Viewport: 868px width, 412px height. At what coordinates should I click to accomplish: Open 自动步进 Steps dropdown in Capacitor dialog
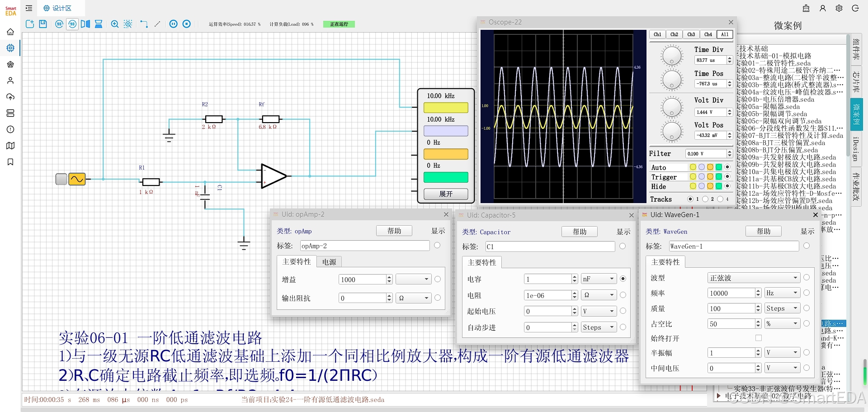pyautogui.click(x=599, y=327)
